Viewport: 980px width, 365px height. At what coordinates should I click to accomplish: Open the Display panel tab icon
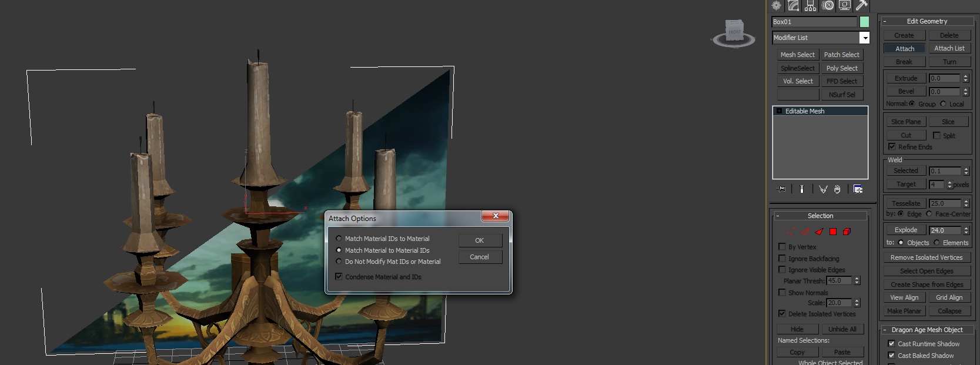pyautogui.click(x=845, y=6)
